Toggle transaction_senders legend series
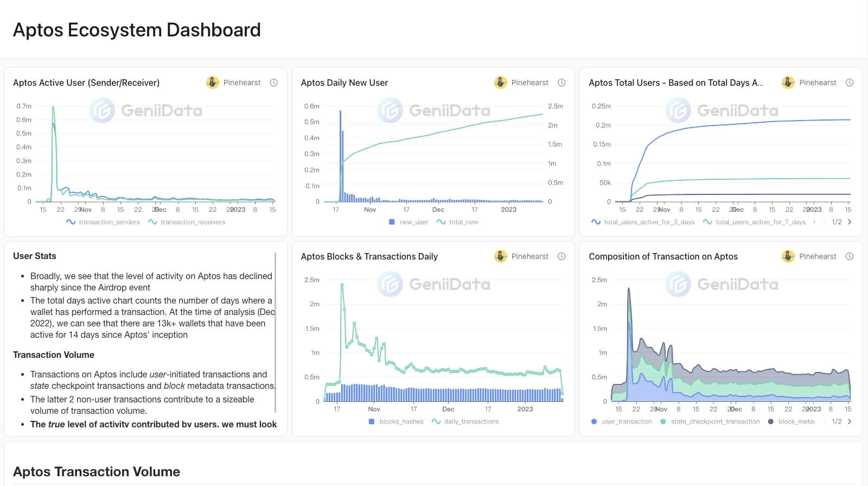Screen dimensions: 868x486 [x=103, y=222]
